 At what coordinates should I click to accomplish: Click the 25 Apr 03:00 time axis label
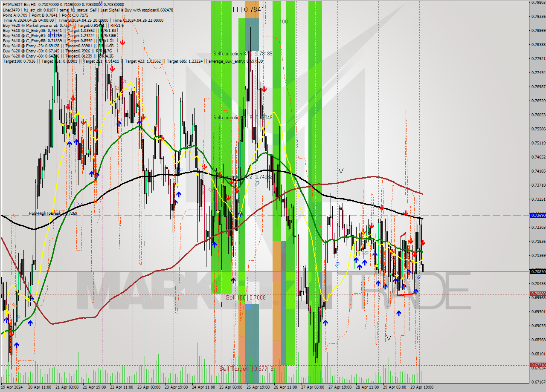coord(231,387)
